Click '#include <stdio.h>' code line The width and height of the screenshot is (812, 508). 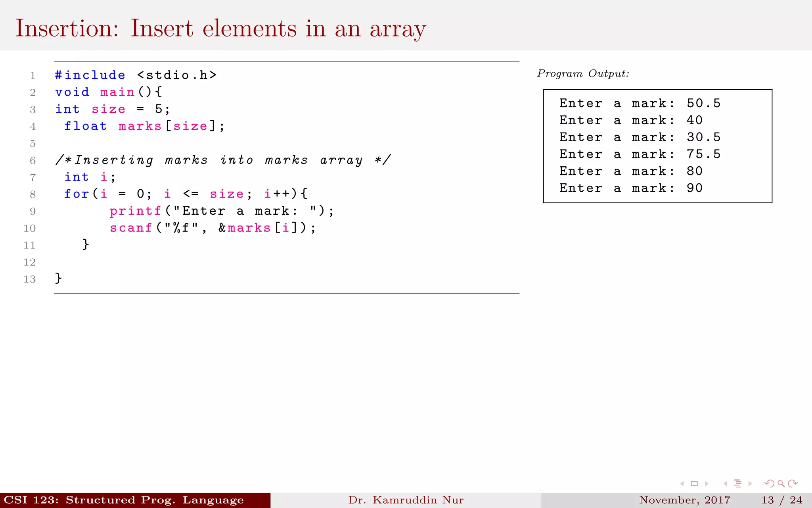coord(136,75)
